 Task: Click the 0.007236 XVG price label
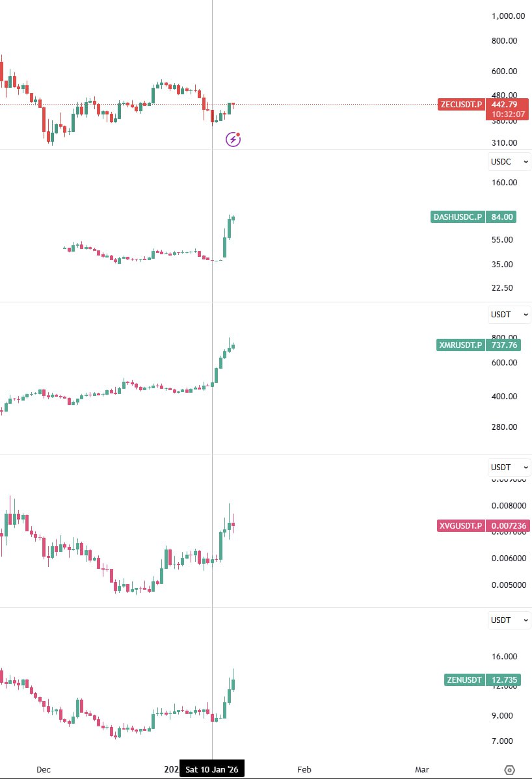[505, 525]
